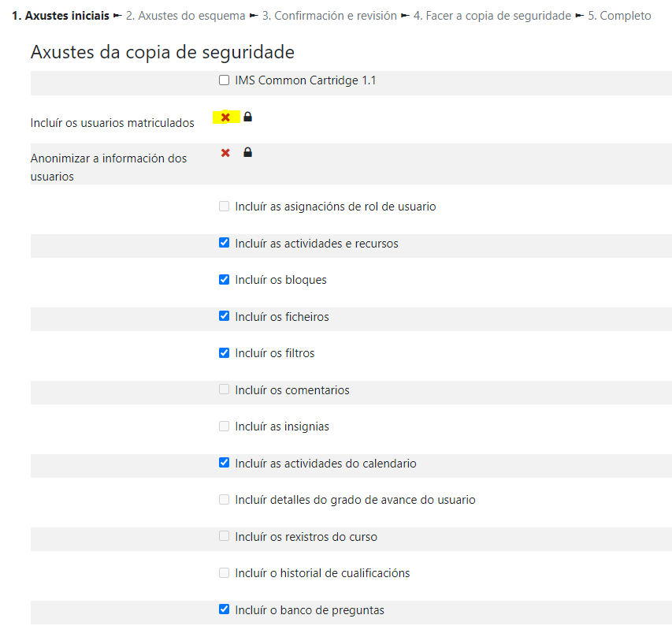Click the red X beside Incluír os usuarios matriculados

[225, 117]
